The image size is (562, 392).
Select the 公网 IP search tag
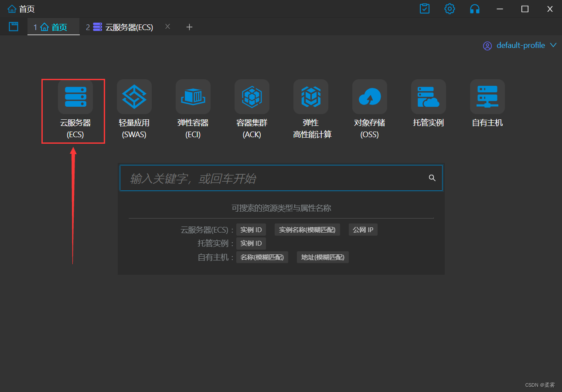[363, 230]
